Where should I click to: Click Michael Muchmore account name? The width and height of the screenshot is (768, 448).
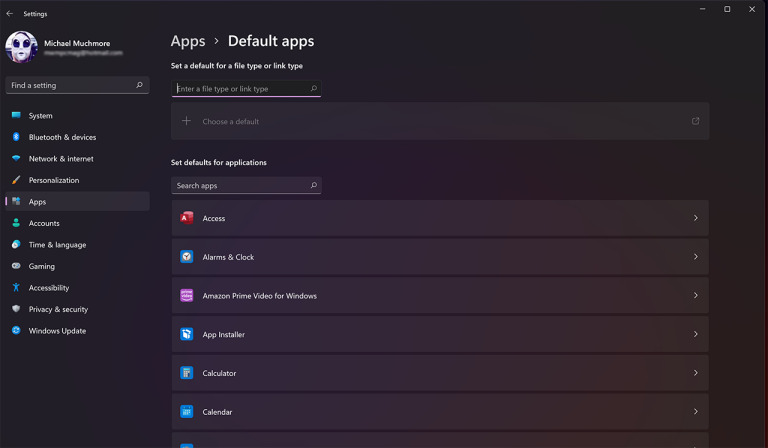pyautogui.click(x=77, y=43)
